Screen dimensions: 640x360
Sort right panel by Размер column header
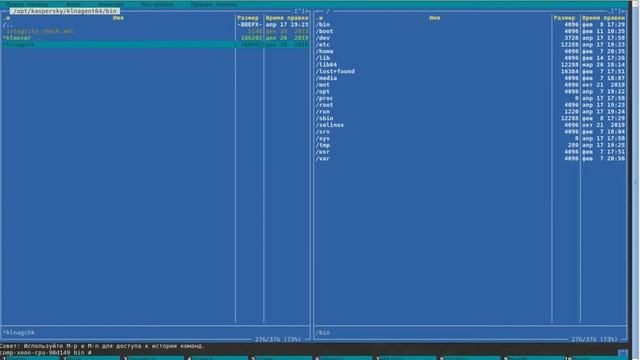[x=564, y=18]
